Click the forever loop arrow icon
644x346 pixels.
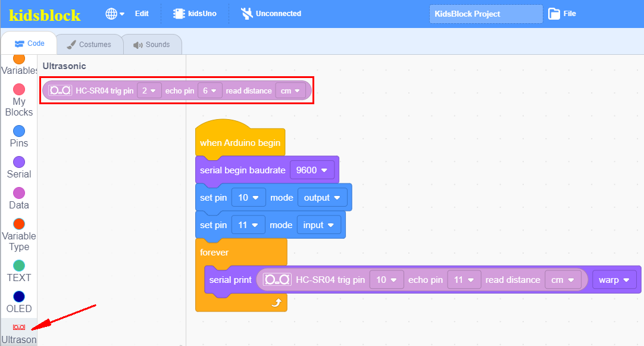[276, 303]
